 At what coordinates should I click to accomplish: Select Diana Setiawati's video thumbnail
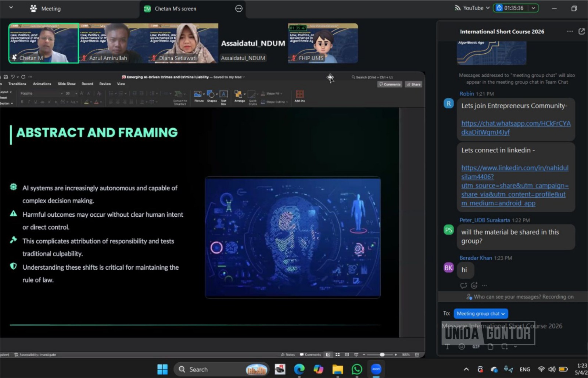click(x=183, y=43)
